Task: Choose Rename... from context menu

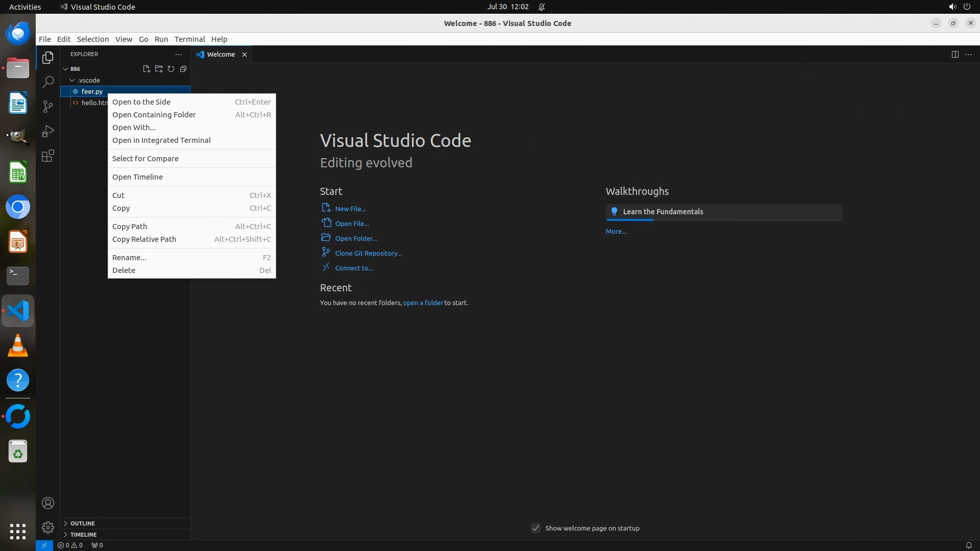Action: coord(129,258)
